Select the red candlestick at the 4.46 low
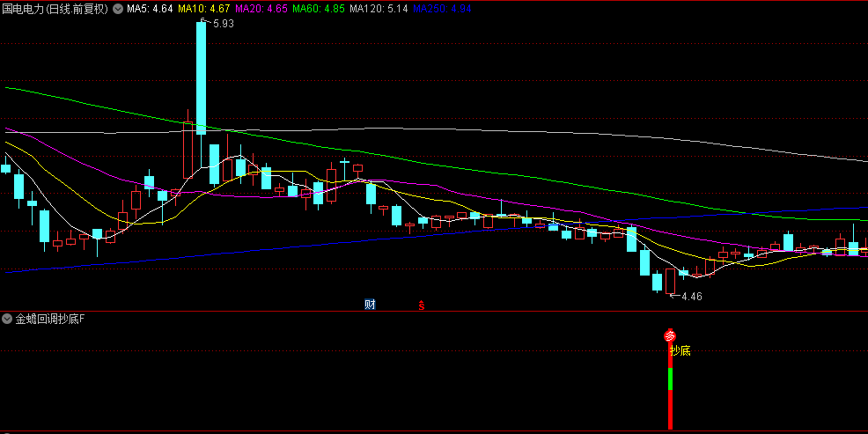The height and width of the screenshot is (434, 868). point(671,281)
